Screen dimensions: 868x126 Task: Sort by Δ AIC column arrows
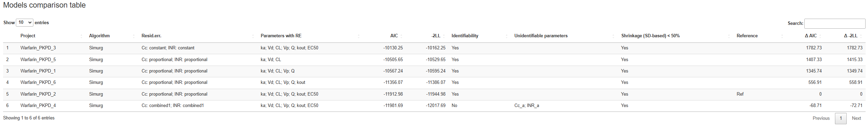click(820, 36)
